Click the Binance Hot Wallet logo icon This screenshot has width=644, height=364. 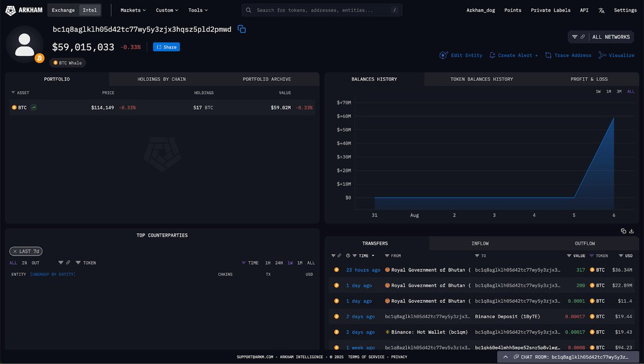(x=387, y=332)
